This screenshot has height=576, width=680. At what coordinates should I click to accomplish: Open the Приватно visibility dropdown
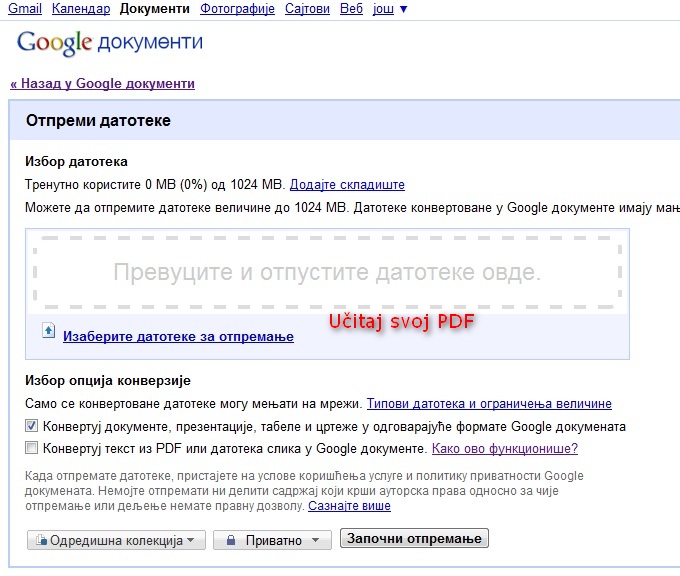pyautogui.click(x=272, y=540)
